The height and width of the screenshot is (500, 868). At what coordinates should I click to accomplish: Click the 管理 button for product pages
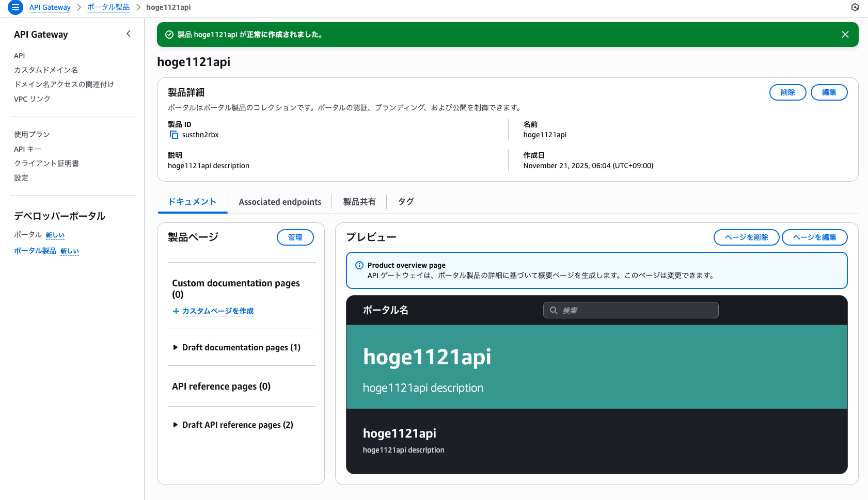tap(295, 237)
